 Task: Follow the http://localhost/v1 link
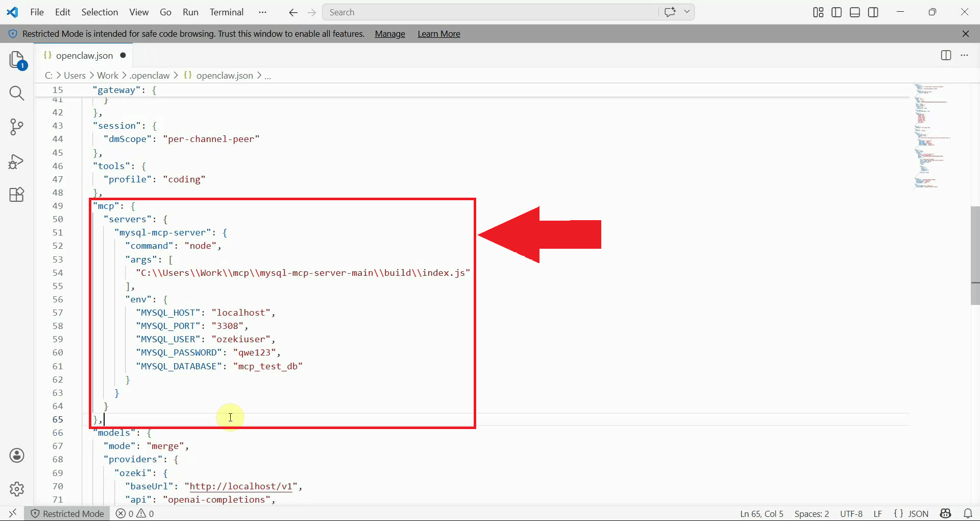click(x=241, y=486)
